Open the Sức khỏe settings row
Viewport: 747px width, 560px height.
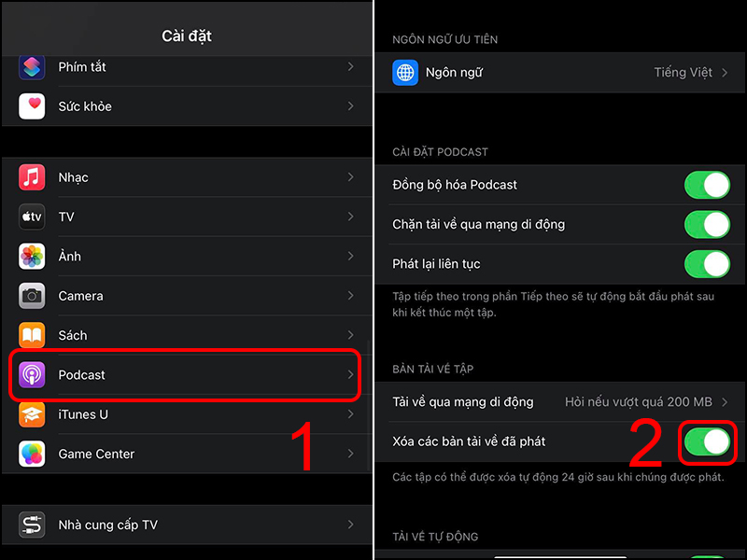click(x=188, y=106)
